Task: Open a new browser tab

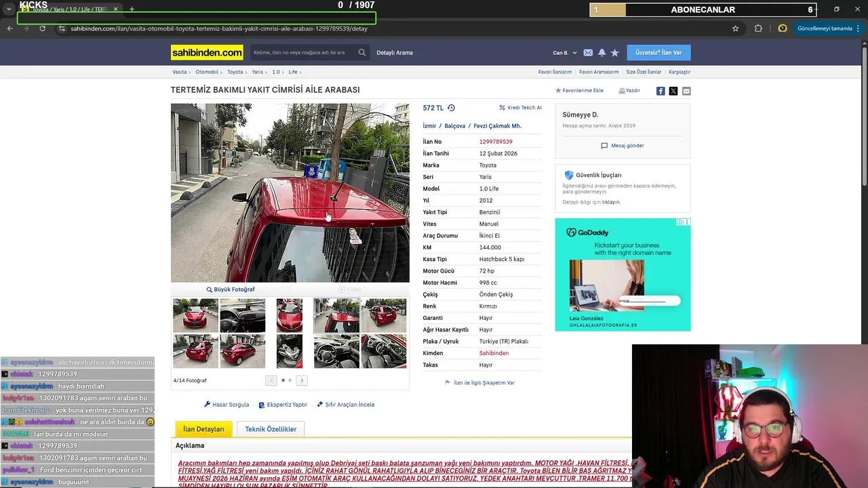Action: 132,9
